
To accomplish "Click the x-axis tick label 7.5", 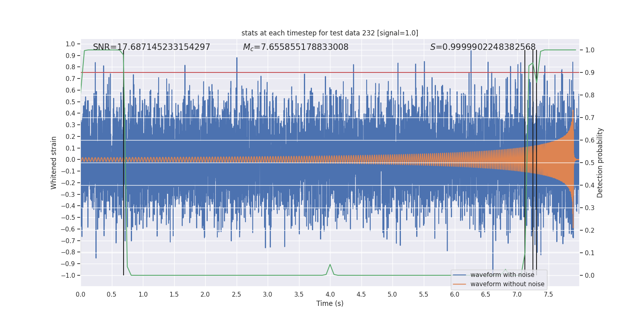I will tap(548, 294).
